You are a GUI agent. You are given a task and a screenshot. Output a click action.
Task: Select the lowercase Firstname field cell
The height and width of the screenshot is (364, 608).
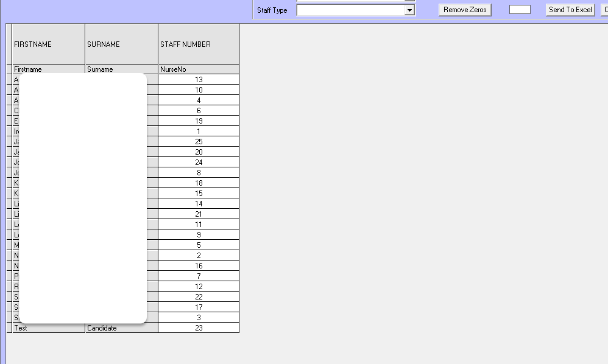[x=48, y=69]
